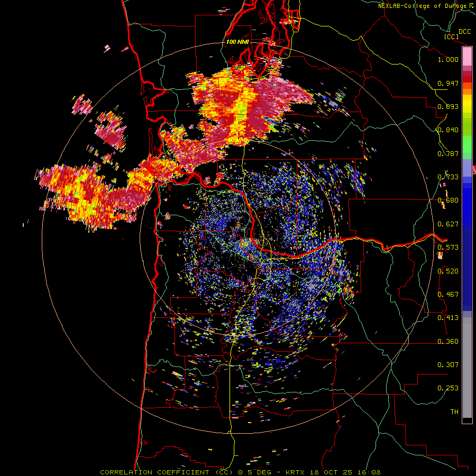Click the 0.947 scale value

pyautogui.click(x=448, y=83)
